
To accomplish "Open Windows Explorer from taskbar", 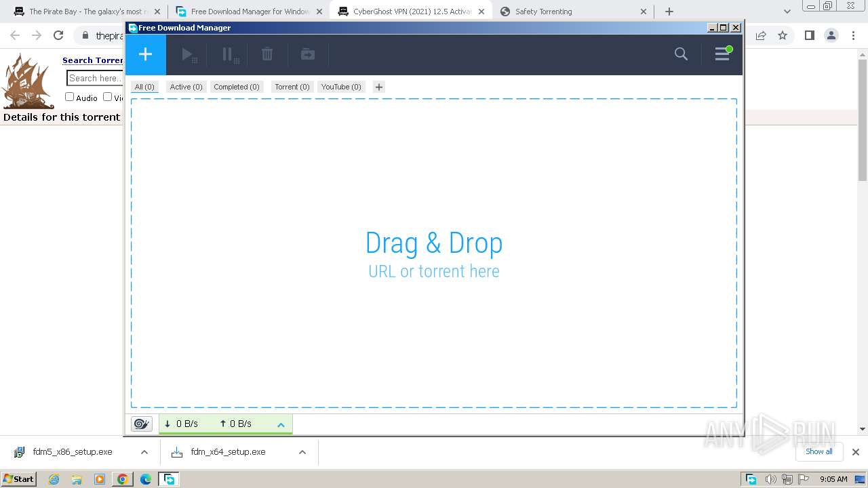I will (77, 479).
